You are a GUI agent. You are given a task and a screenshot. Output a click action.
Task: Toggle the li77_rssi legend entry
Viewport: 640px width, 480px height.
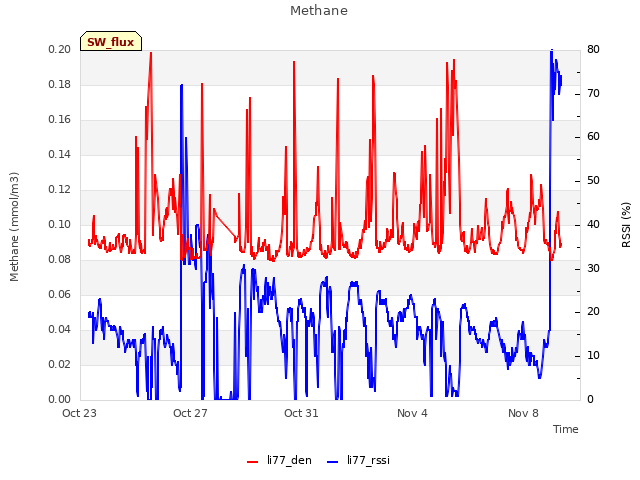(358, 460)
